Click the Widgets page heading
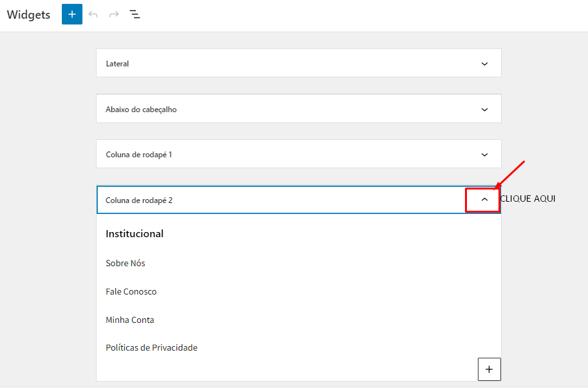Viewport: 588px width, 388px height. click(28, 15)
